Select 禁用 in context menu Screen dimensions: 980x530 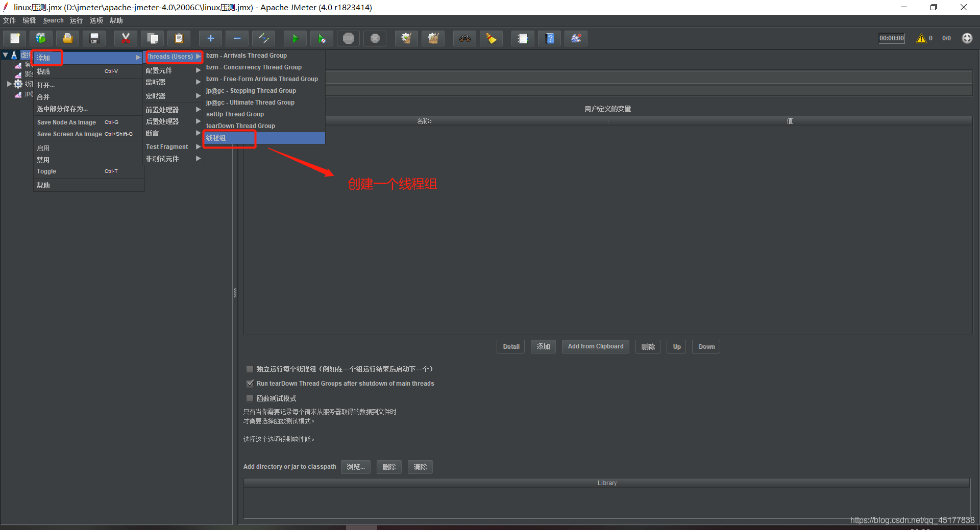tap(89, 160)
